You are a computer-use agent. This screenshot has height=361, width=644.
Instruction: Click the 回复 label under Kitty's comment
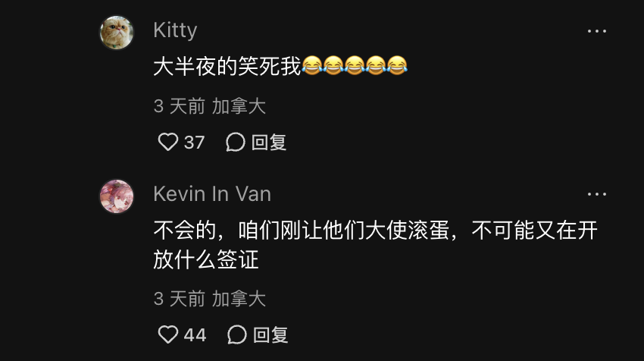pyautogui.click(x=269, y=143)
